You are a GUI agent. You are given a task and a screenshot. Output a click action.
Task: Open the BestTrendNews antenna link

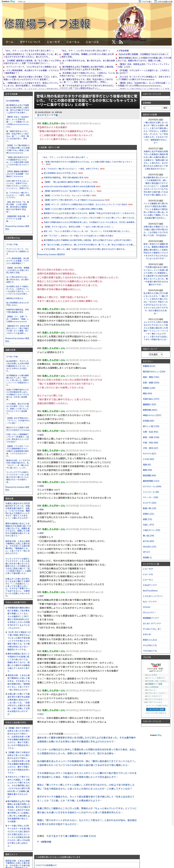pos(150,591)
